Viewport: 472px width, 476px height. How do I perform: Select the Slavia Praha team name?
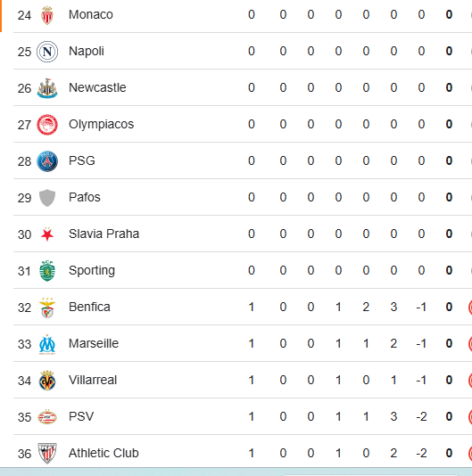pyautogui.click(x=104, y=234)
